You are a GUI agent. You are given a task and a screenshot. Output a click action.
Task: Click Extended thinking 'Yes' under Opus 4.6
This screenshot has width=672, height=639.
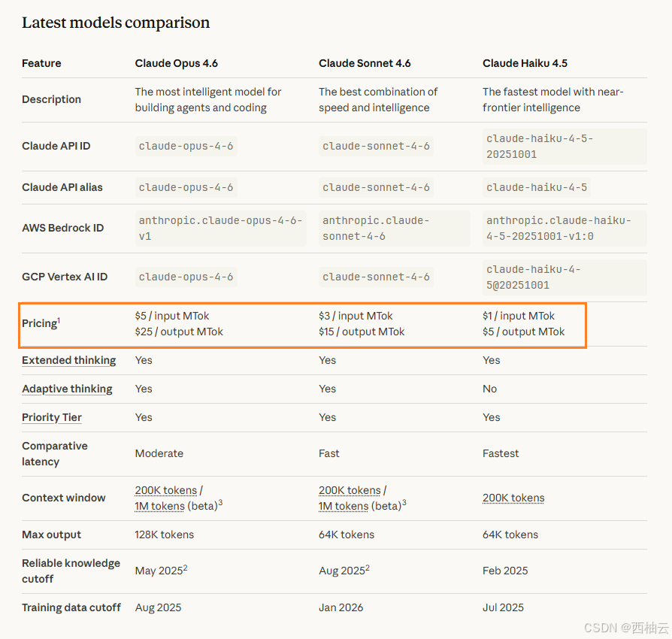144,360
